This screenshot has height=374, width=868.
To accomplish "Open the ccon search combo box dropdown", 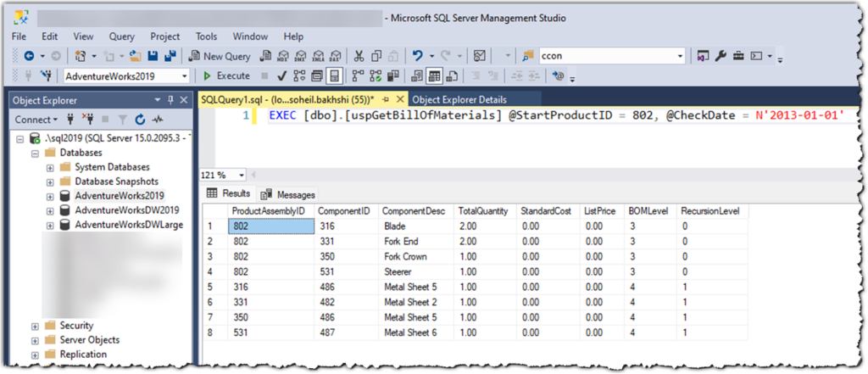I will click(x=681, y=56).
